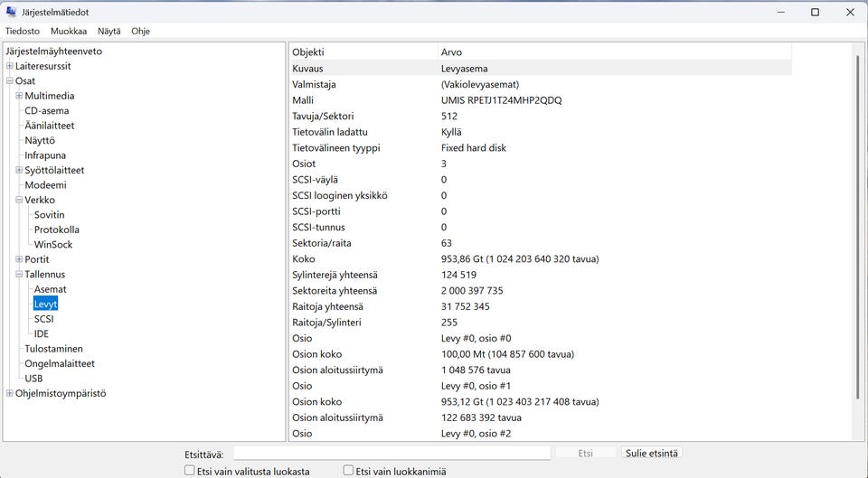Image resolution: width=868 pixels, height=478 pixels.
Task: Select the Ongelmalaitteet tree item
Action: (60, 363)
